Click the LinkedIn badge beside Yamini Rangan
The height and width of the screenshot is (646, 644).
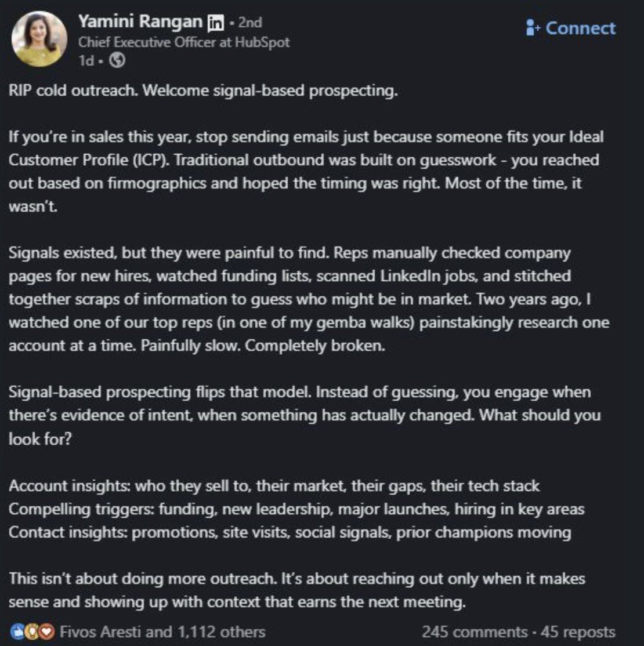click(215, 23)
